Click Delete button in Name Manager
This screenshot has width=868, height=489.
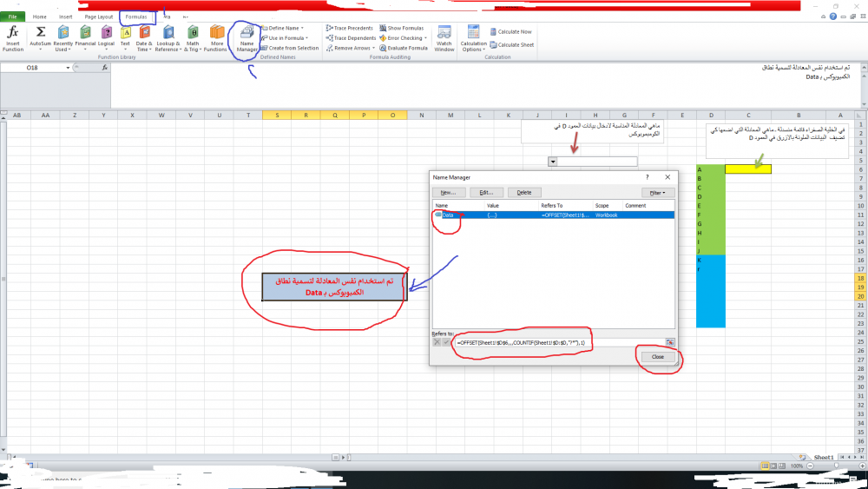click(524, 193)
